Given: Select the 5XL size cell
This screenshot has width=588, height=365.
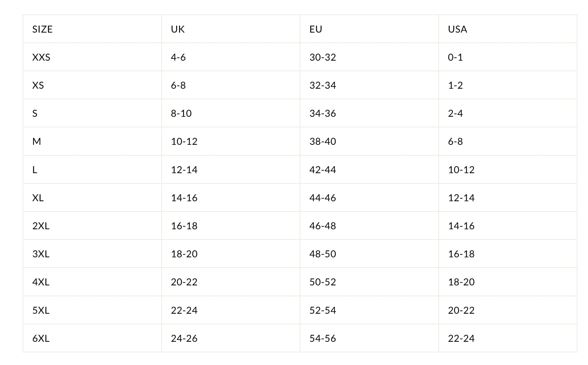Looking at the screenshot, I should 41,310.
